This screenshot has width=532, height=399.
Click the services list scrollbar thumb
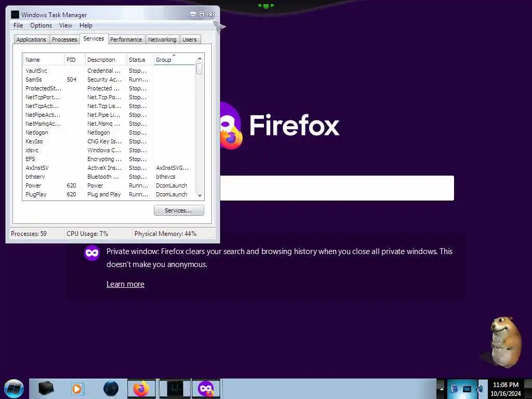[x=199, y=68]
